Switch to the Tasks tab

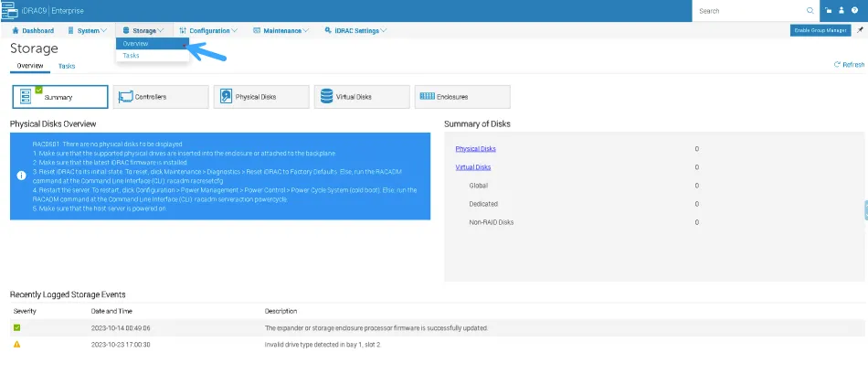(x=67, y=66)
